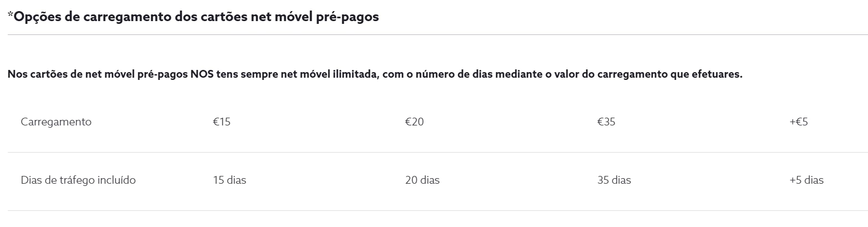The image size is (868, 227).
Task: Select the €35 carregamento cell
Action: pyautogui.click(x=606, y=122)
